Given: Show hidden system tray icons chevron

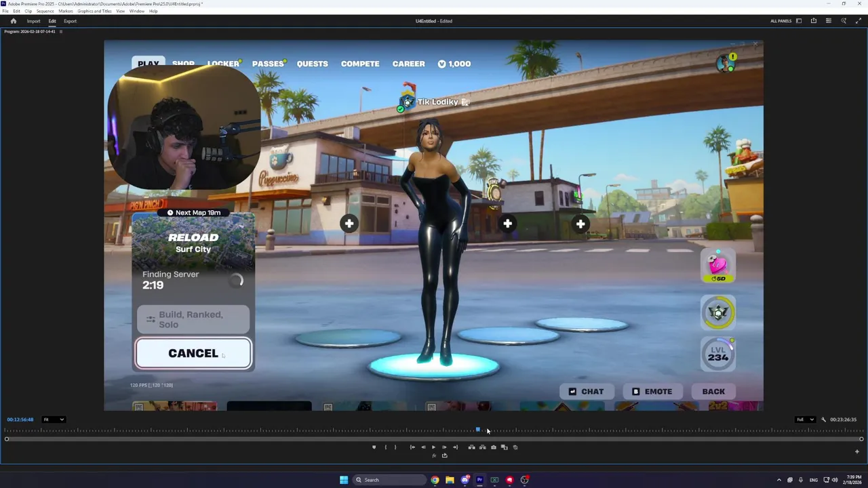Looking at the screenshot, I should pyautogui.click(x=778, y=480).
